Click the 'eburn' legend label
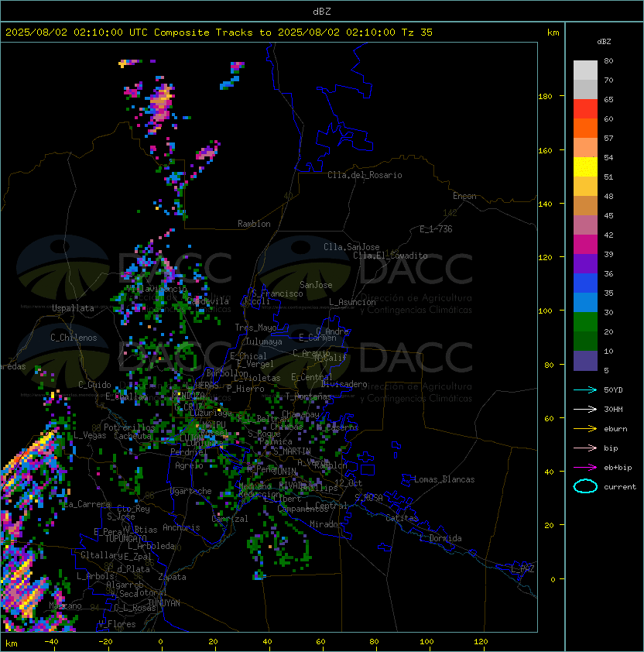The image size is (644, 652). [615, 429]
